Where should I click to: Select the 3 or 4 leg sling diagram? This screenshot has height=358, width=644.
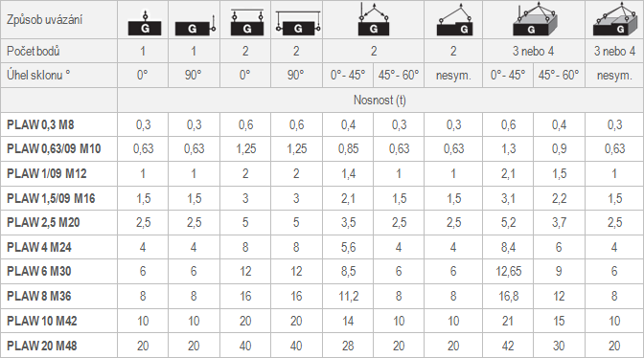[x=535, y=19]
